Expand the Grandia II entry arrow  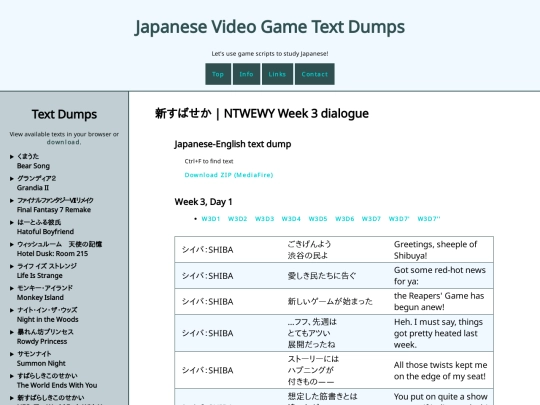[x=12, y=179]
